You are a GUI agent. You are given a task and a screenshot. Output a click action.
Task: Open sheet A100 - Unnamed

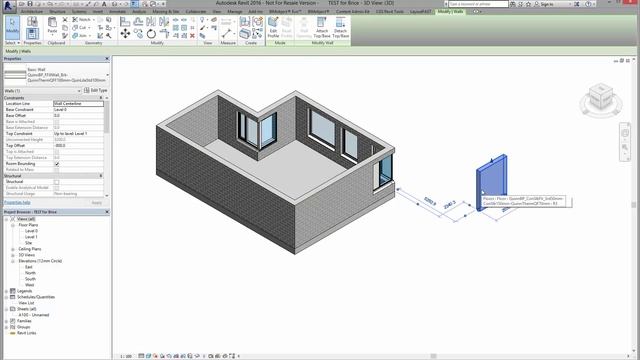coord(33,315)
